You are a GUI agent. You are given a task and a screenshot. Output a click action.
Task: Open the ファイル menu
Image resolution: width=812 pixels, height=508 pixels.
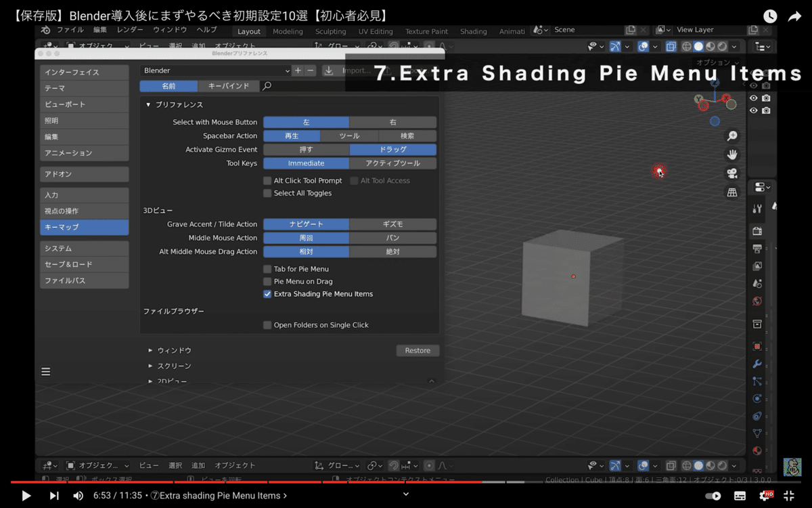(70, 30)
